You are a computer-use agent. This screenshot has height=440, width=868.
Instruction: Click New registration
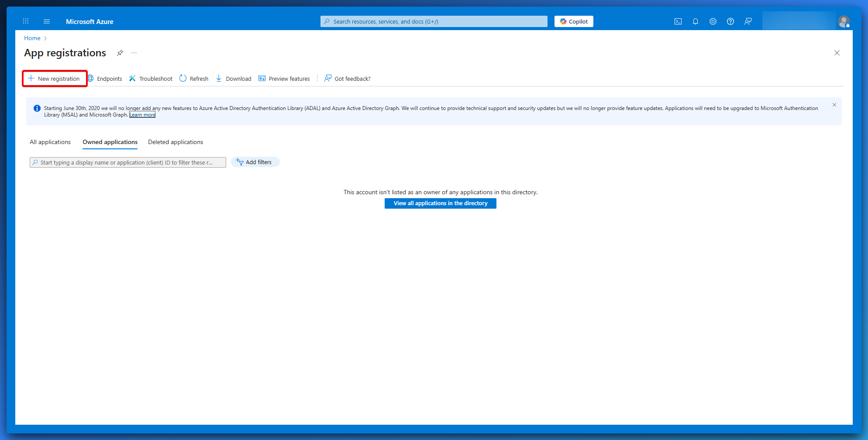point(54,79)
